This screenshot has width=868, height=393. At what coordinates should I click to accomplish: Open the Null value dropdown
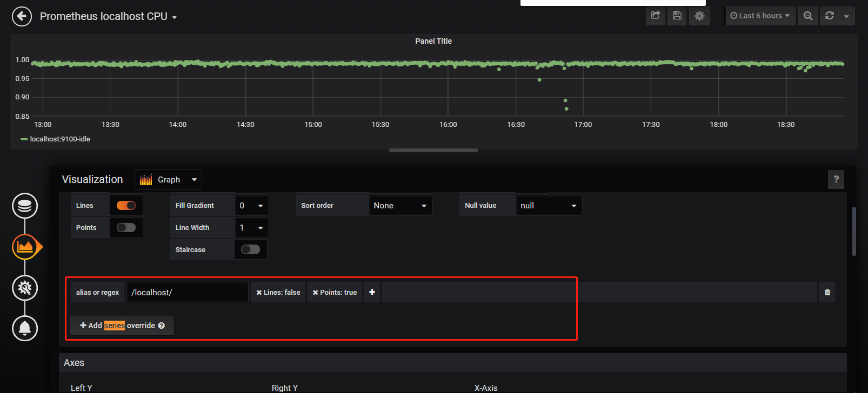(549, 206)
